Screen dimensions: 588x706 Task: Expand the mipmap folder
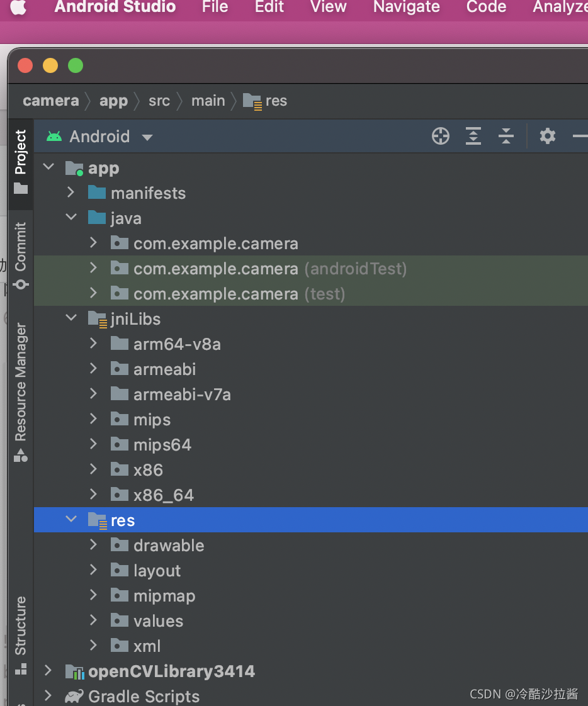[x=93, y=595]
